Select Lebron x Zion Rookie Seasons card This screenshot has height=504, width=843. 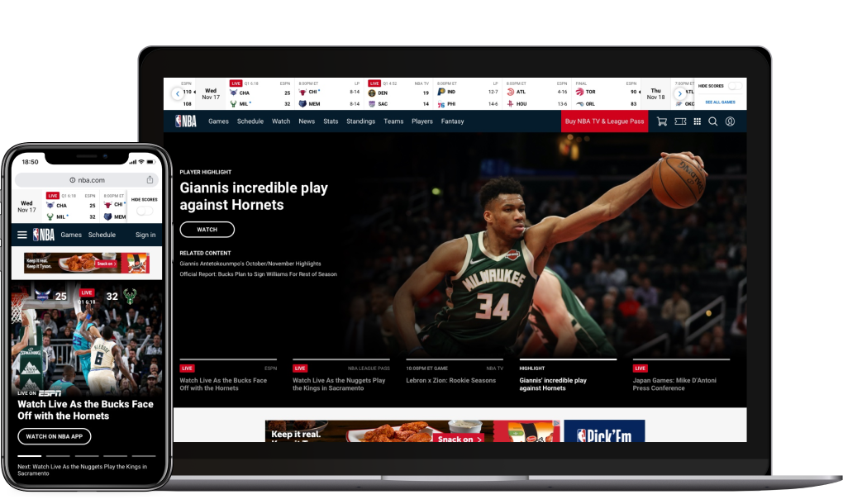(x=455, y=373)
